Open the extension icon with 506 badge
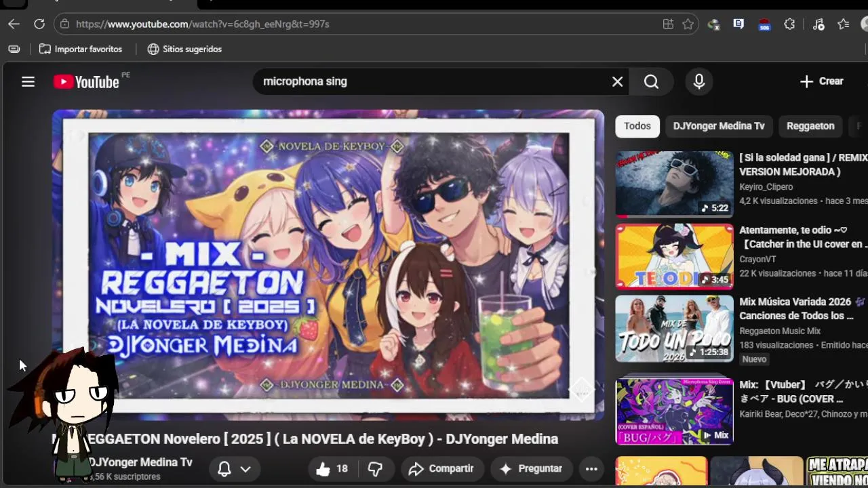 click(x=764, y=24)
